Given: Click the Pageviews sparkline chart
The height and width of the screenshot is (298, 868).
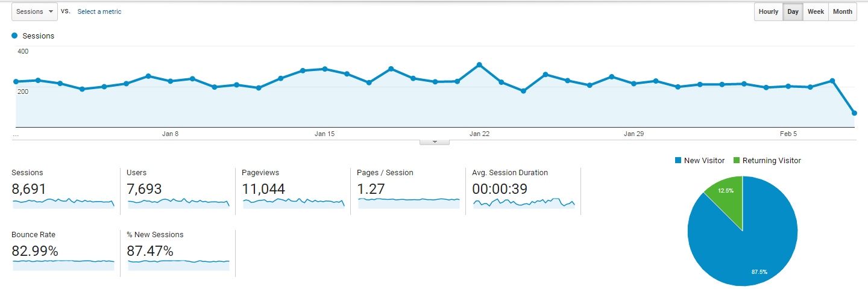Looking at the screenshot, I should [293, 203].
